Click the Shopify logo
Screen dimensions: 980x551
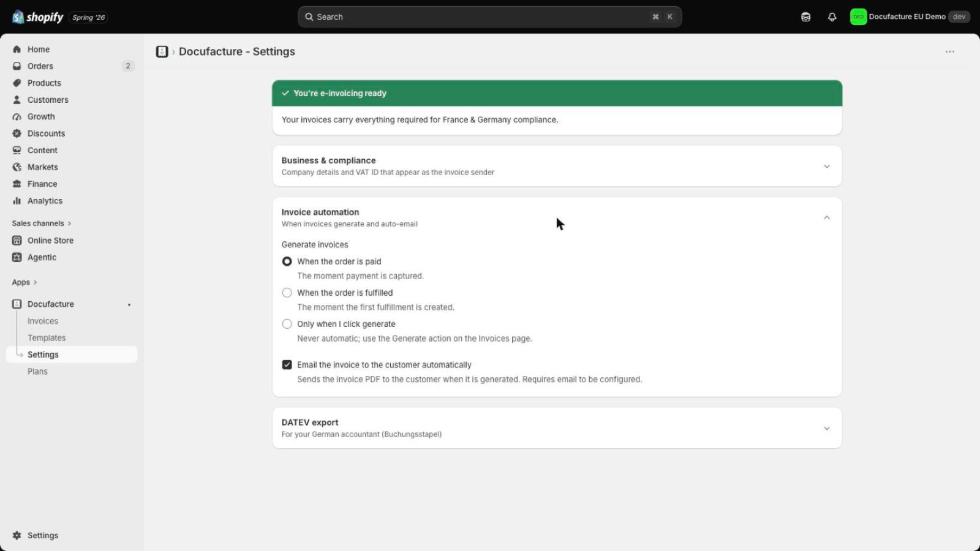[37, 17]
